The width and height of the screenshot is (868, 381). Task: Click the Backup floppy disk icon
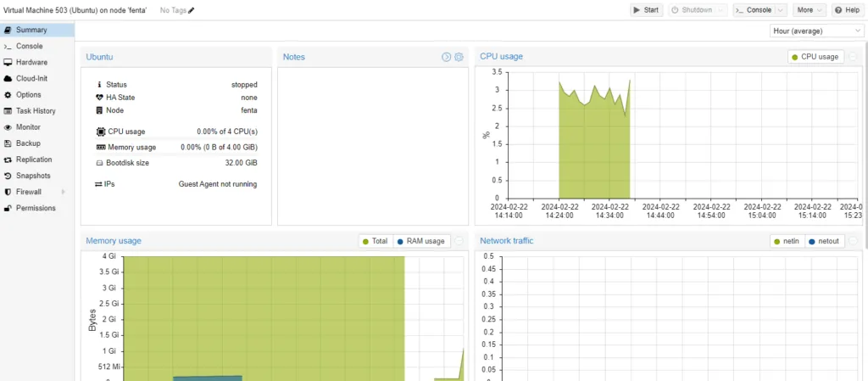pos(8,143)
